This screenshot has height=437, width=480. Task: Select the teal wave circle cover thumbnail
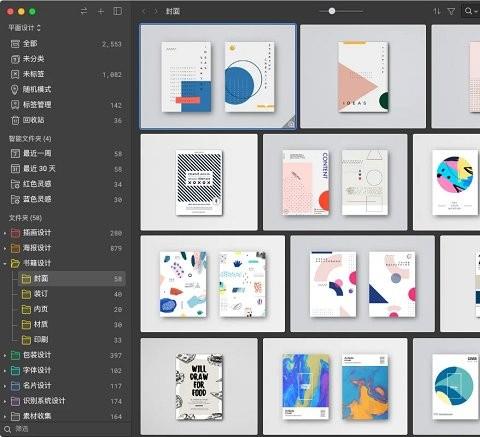pos(447,386)
